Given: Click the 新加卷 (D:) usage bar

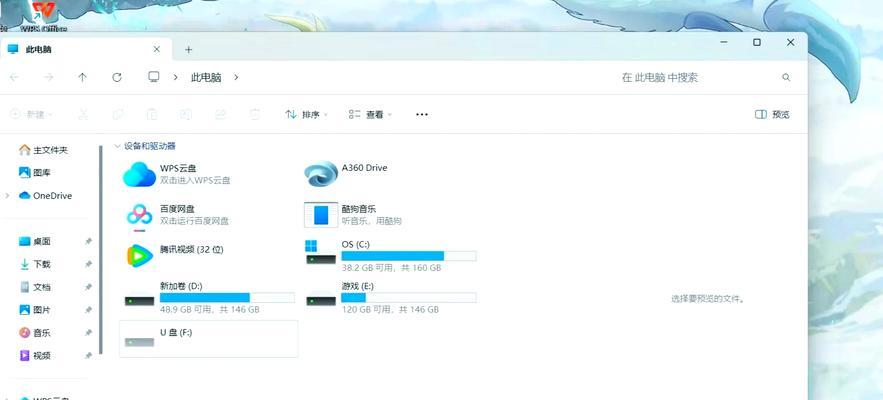Looking at the screenshot, I should click(x=227, y=297).
